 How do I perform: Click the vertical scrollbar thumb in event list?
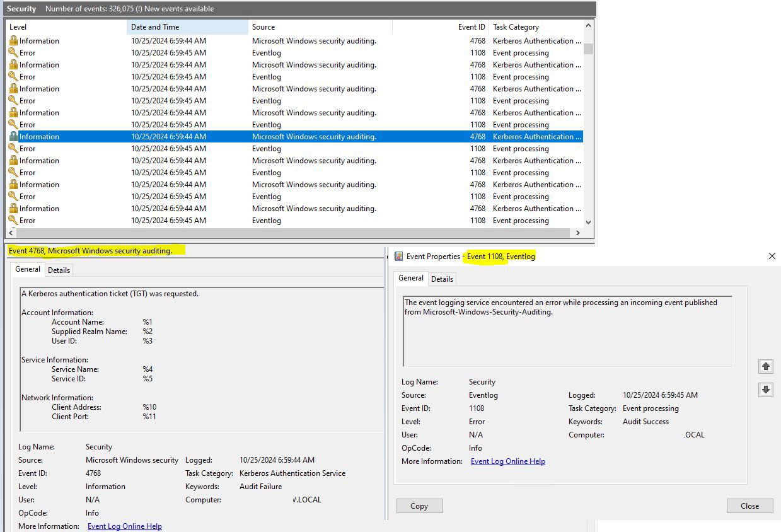tap(588, 49)
